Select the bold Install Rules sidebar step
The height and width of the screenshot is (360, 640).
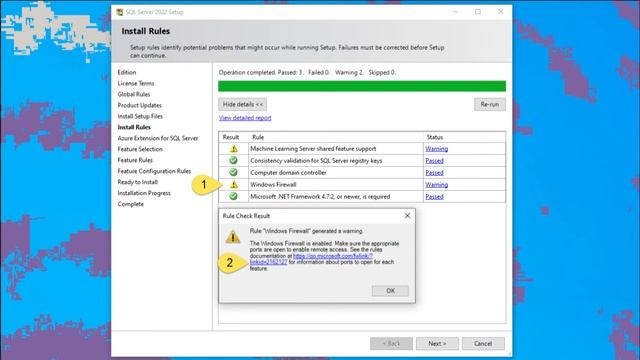134,127
